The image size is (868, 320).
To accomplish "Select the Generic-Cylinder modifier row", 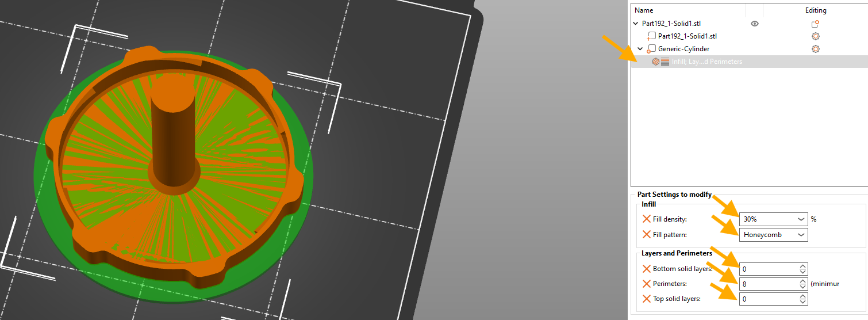I will [x=750, y=49].
